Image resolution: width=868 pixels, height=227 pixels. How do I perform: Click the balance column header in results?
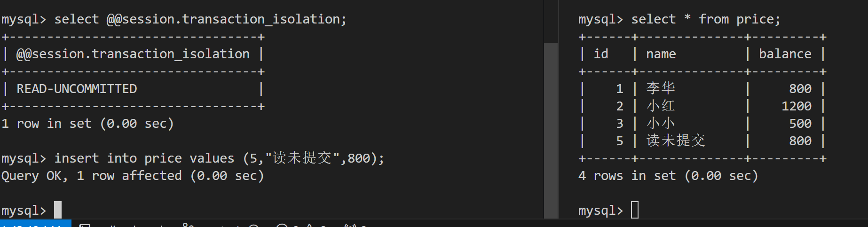click(x=785, y=54)
